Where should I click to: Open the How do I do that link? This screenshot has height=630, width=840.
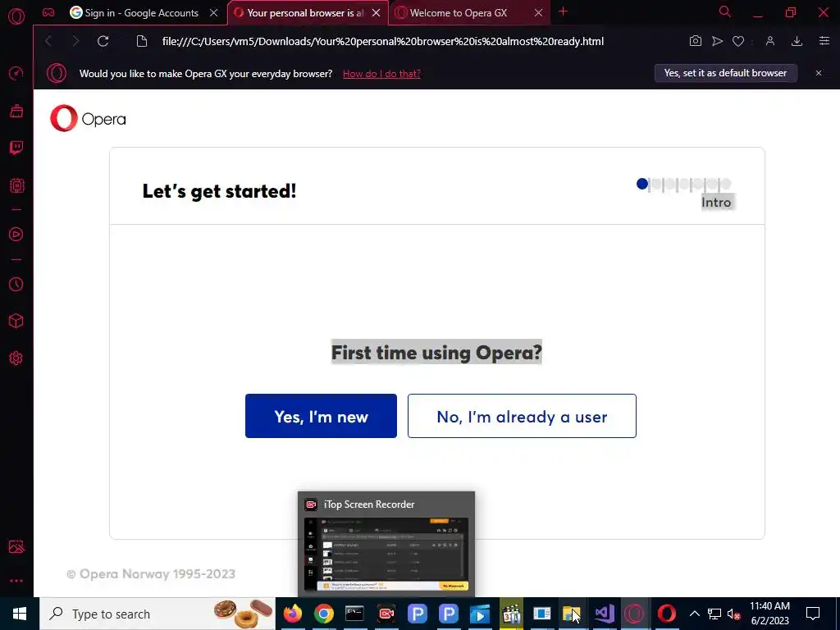tap(381, 74)
